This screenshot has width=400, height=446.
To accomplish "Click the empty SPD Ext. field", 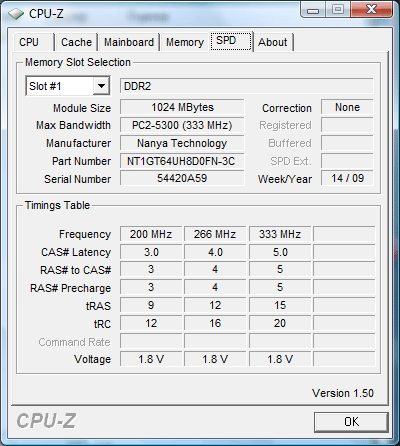I will (x=347, y=161).
